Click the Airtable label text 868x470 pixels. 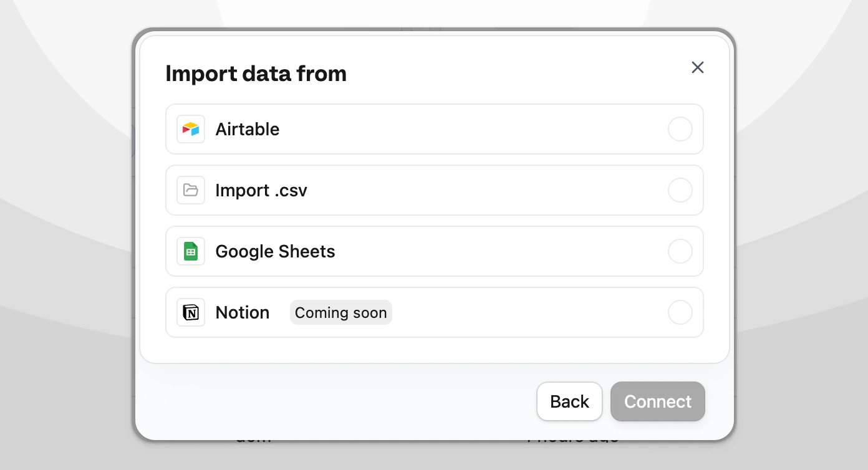tap(247, 129)
